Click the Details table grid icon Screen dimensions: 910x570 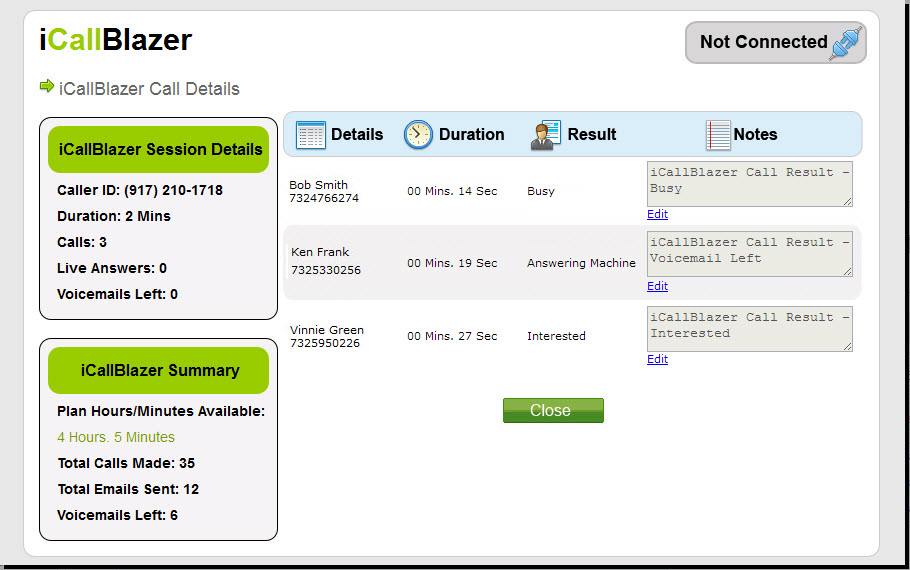311,135
